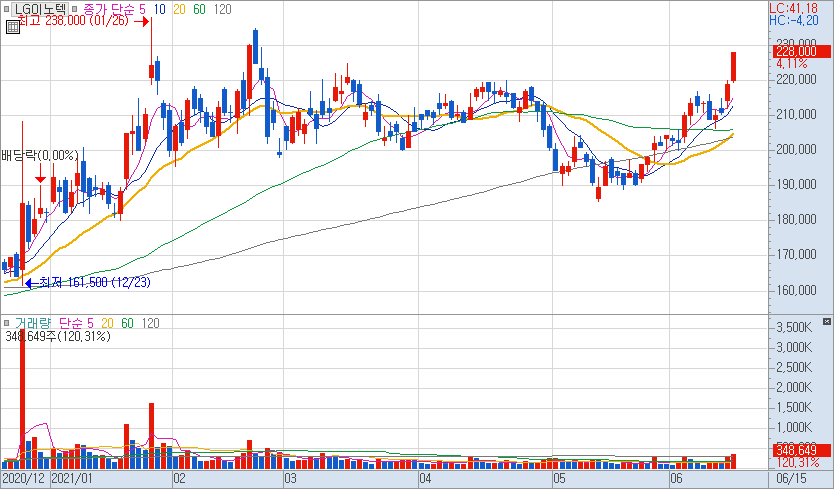
Task: Close the volume panel with its X button
Action: [x=827, y=321]
